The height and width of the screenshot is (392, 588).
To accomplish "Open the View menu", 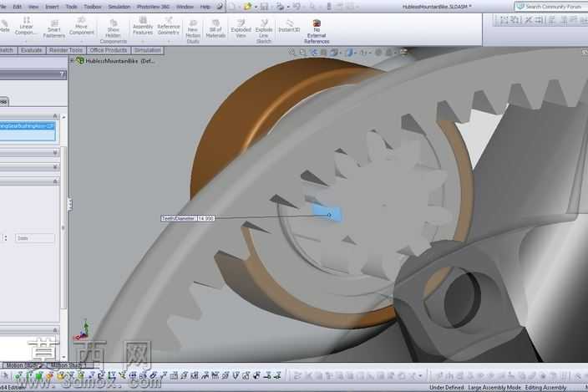I will point(33,7).
